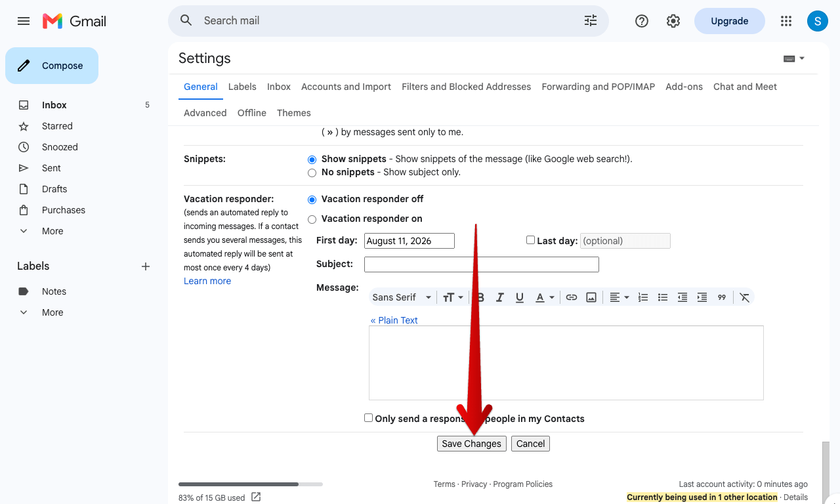Decrease indent of message text
Image resolution: width=840 pixels, height=504 pixels.
[682, 297]
